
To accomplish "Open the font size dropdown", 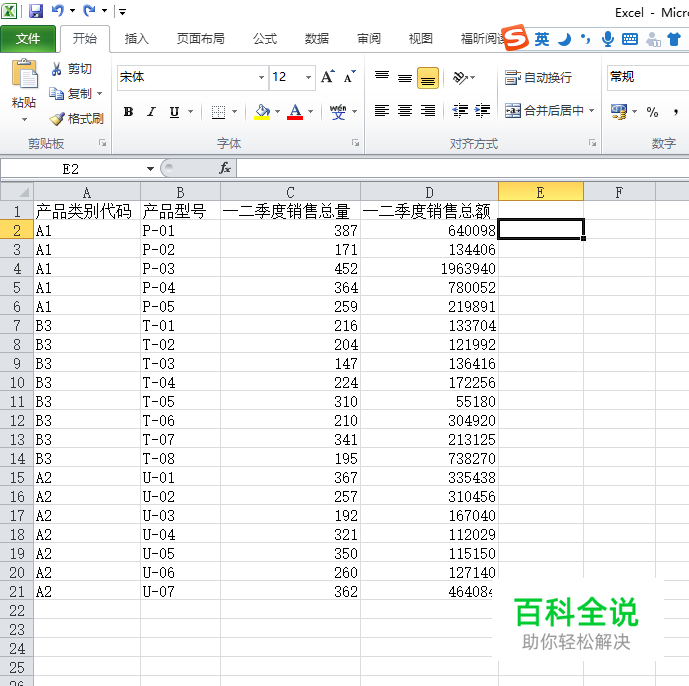I will pyautogui.click(x=309, y=77).
